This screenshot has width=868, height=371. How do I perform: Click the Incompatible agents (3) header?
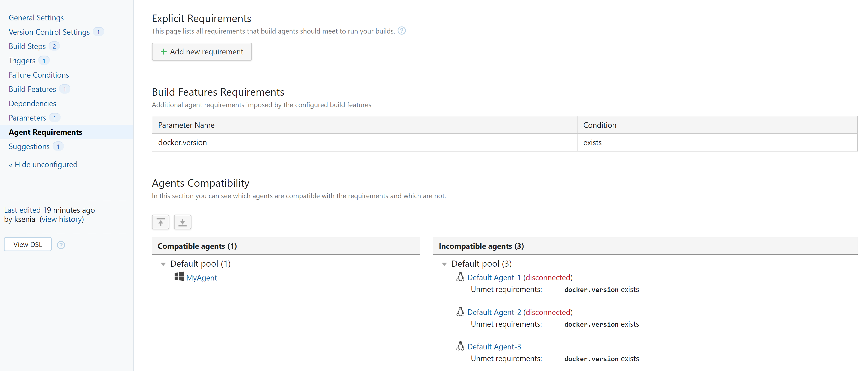click(x=645, y=246)
